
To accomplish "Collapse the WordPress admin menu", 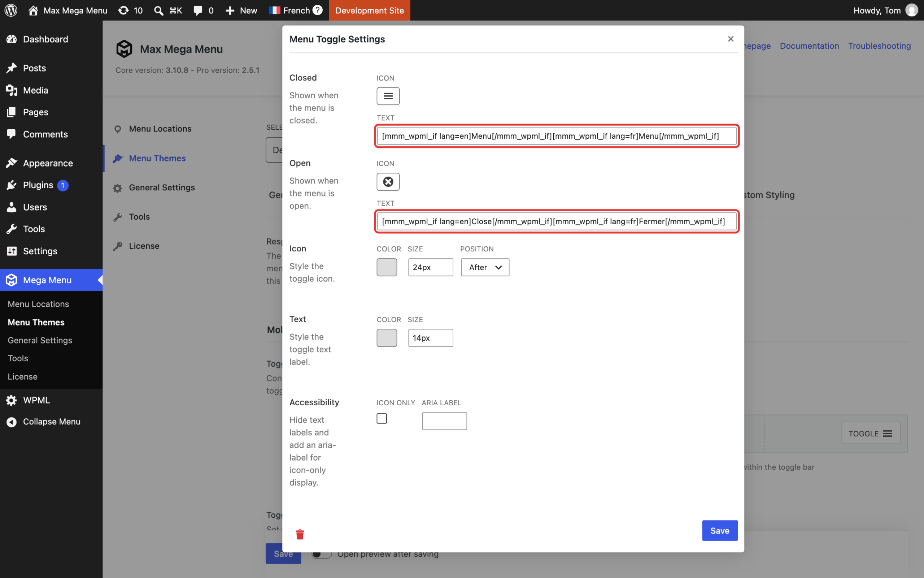I will pyautogui.click(x=51, y=421).
